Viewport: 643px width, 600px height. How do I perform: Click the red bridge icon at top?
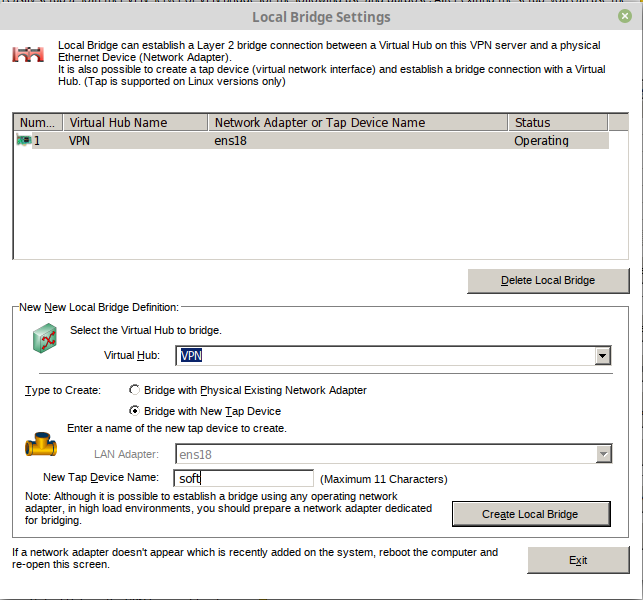(x=28, y=54)
